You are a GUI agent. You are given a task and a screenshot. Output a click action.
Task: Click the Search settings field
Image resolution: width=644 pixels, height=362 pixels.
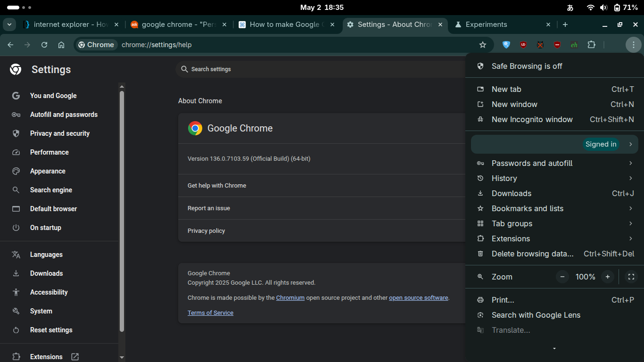pyautogui.click(x=321, y=69)
